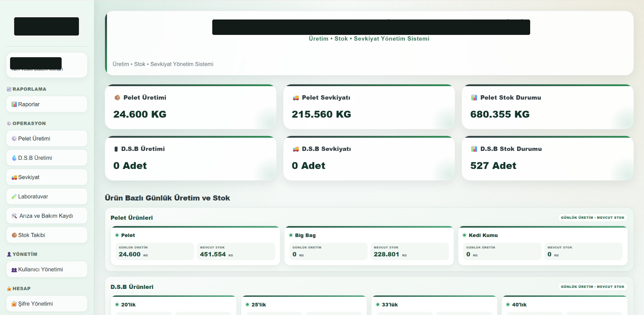The height and width of the screenshot is (315, 644).
Task: Click the legend badge in Pelet Ürünleri header
Action: tap(593, 218)
